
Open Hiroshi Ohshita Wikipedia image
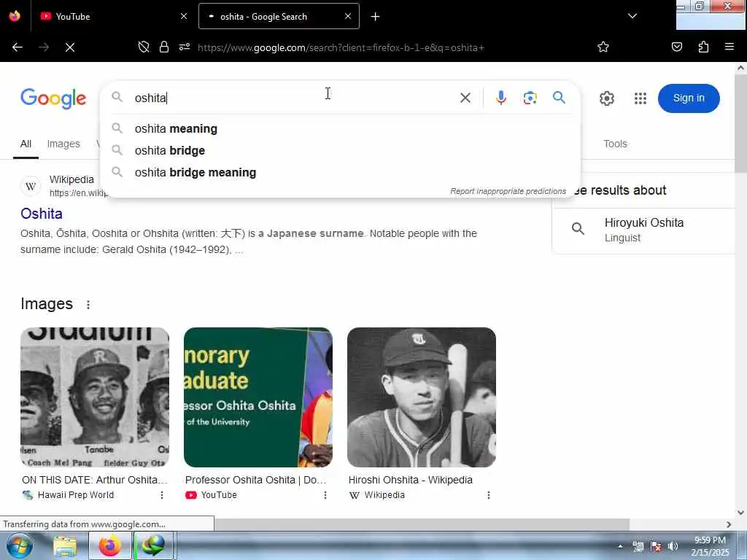tap(422, 397)
